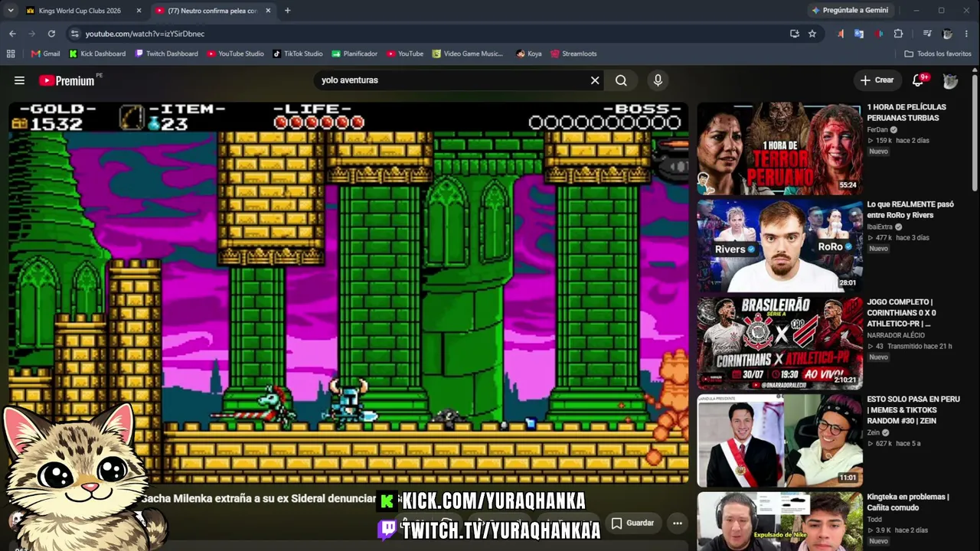Open the Streamloots bookmark
Image resolution: width=980 pixels, height=551 pixels.
point(573,54)
